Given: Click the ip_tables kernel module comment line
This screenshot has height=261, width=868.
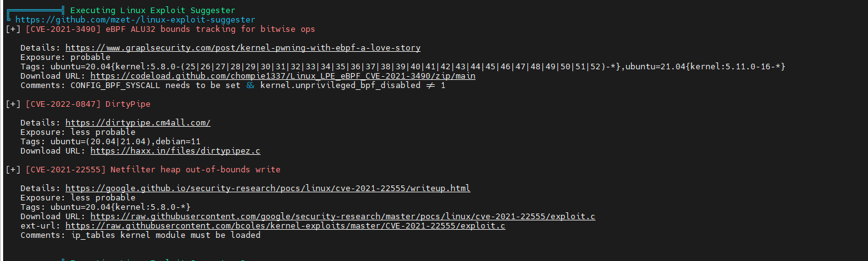Looking at the screenshot, I should click(141, 235).
